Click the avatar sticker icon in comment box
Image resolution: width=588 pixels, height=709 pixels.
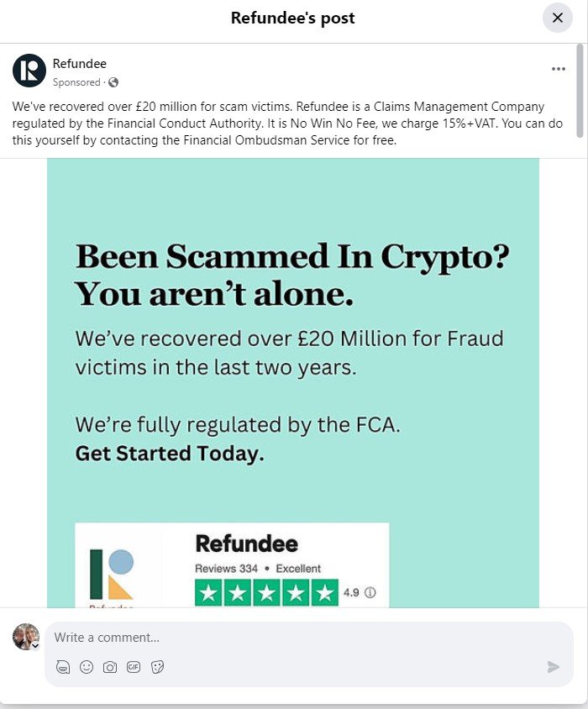(62, 667)
